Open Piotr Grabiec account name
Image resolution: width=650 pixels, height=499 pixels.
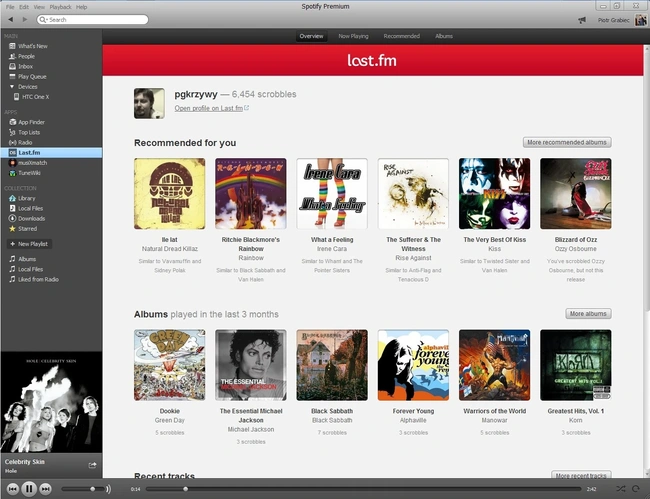click(x=614, y=20)
